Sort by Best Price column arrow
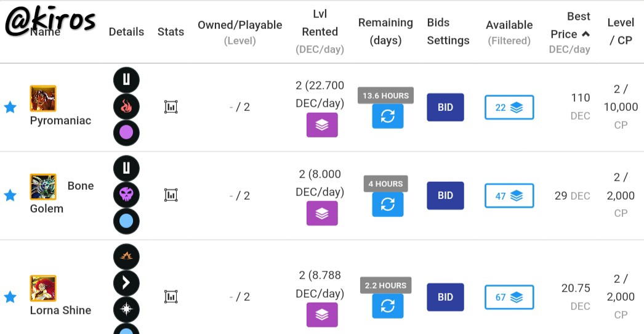644x334 pixels. (x=586, y=34)
